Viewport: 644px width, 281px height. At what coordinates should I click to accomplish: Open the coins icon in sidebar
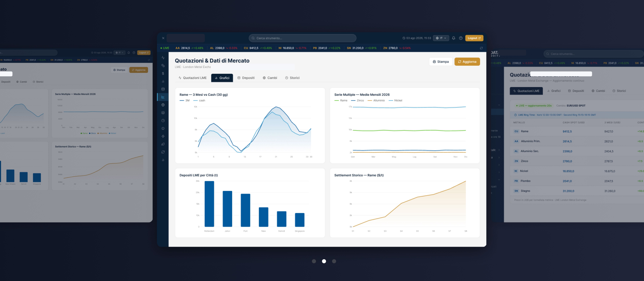pyautogui.click(x=163, y=66)
